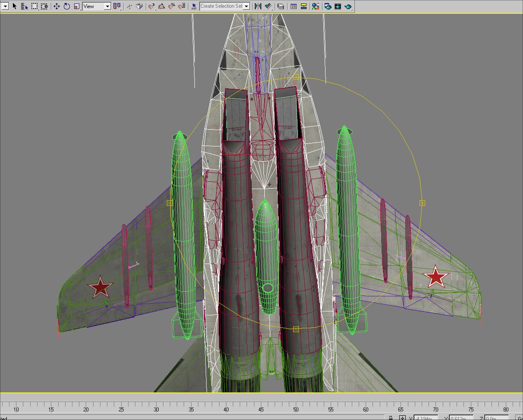
Task: Toggle Angle Snap in toolbar
Action: [x=162, y=6]
